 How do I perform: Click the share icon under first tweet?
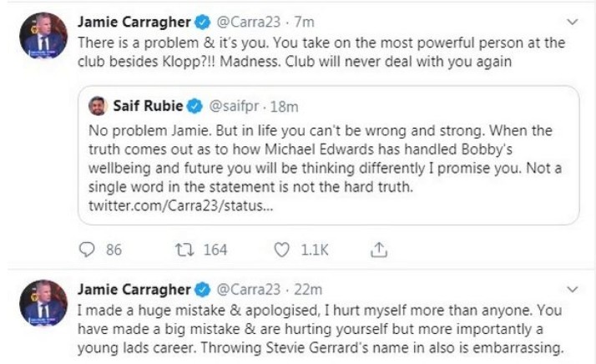tap(378, 250)
